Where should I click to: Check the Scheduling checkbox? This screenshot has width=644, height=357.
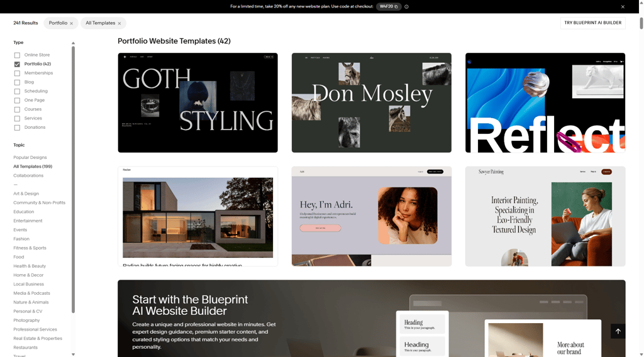17,91
